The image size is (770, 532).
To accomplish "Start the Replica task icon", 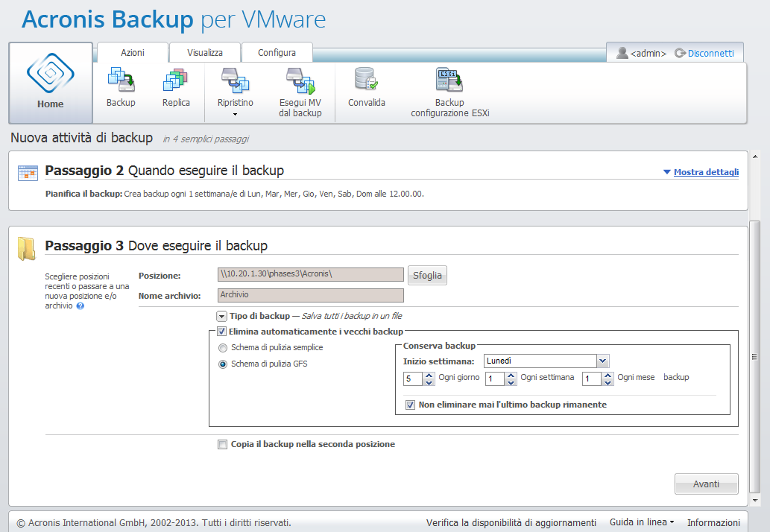I will tap(175, 80).
